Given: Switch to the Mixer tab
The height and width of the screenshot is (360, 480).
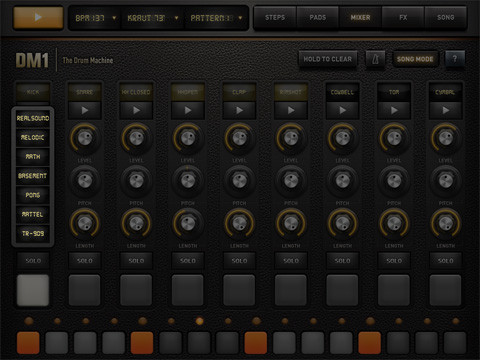Looking at the screenshot, I should click(x=360, y=17).
